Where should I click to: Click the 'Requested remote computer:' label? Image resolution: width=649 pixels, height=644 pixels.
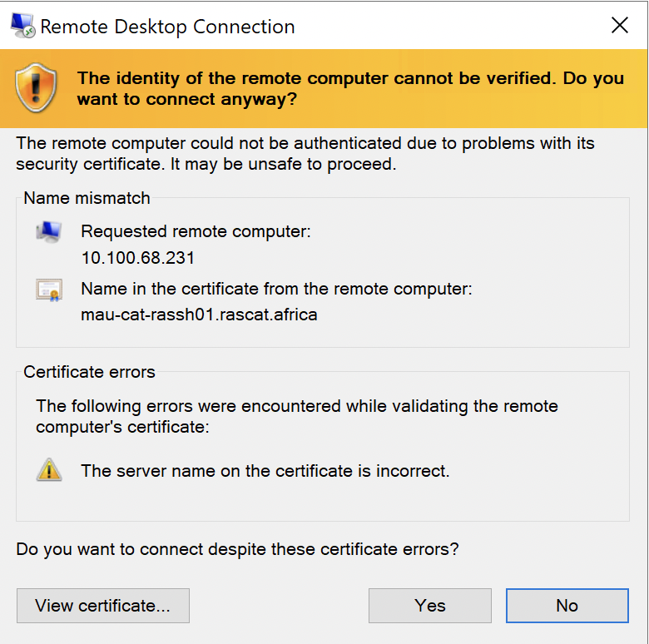[196, 231]
